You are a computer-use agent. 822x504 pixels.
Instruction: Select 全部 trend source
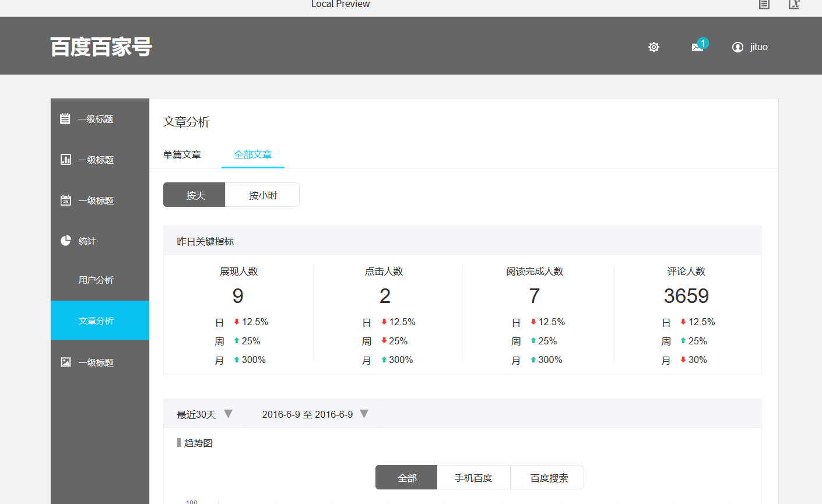tap(406, 477)
